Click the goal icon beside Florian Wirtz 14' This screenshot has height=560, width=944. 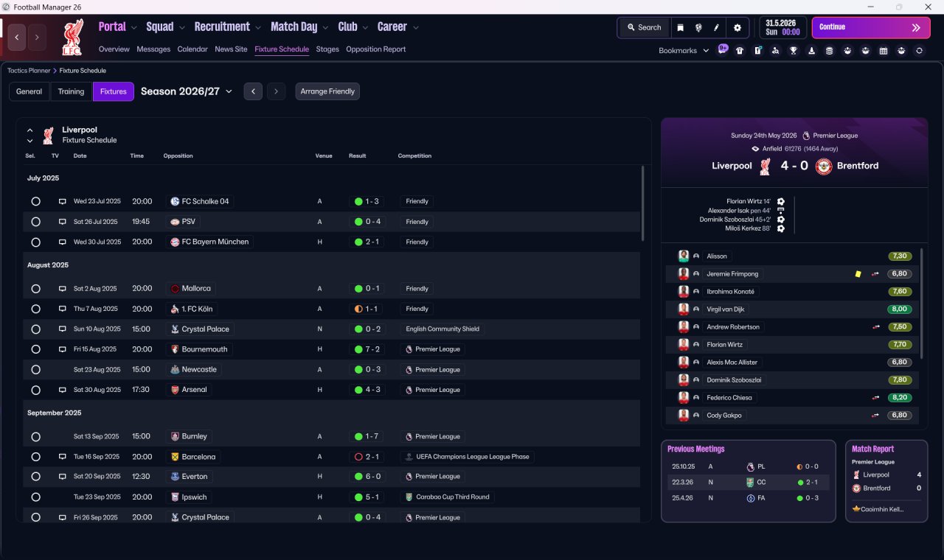(x=781, y=201)
